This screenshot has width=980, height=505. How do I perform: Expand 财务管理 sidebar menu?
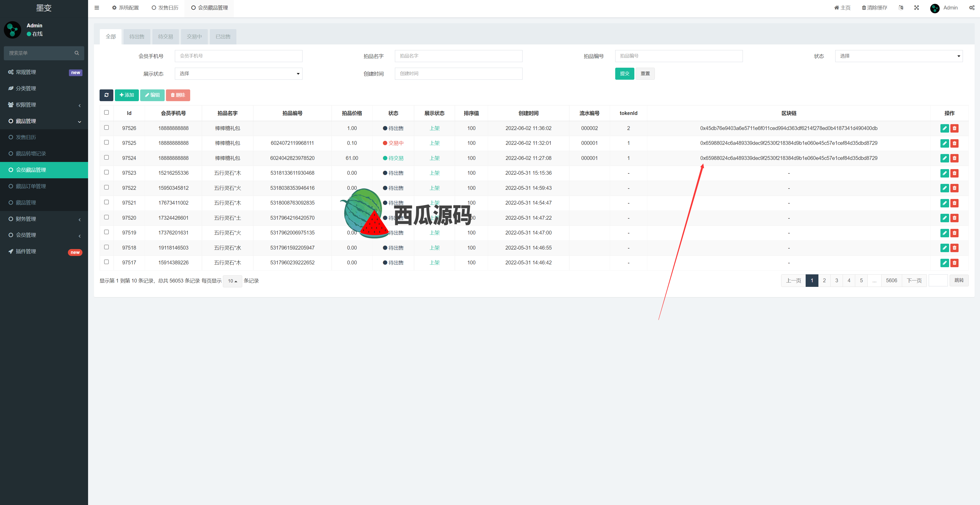pyautogui.click(x=44, y=219)
